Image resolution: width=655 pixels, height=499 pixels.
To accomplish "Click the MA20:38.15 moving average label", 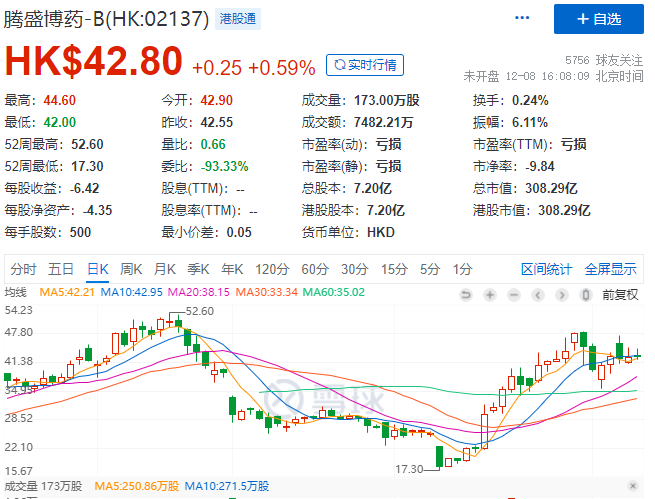I will click(198, 292).
